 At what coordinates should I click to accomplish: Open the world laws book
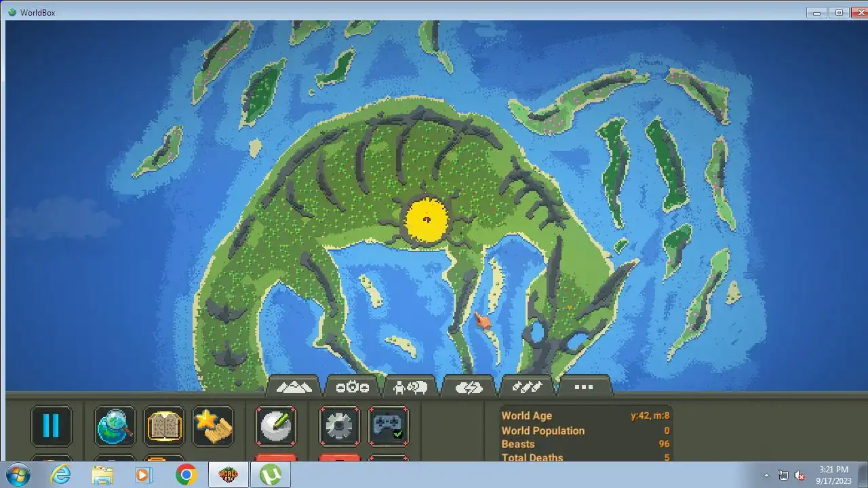point(163,426)
